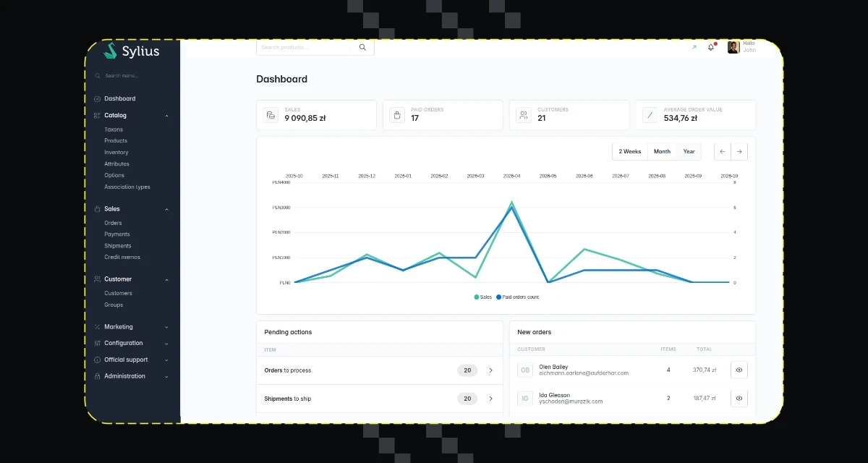The image size is (868, 463).
Task: Open the green arrow link in the top bar
Action: 694,47
